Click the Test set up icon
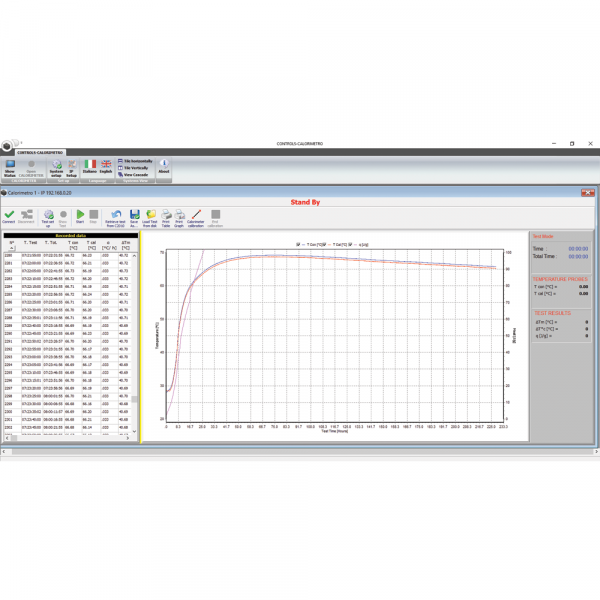Image resolution: width=600 pixels, height=600 pixels. pyautogui.click(x=48, y=215)
